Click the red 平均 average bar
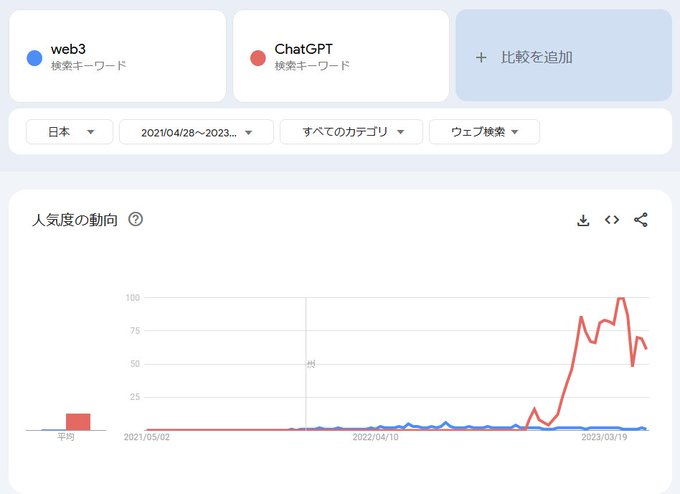The width and height of the screenshot is (680, 494). click(x=78, y=422)
